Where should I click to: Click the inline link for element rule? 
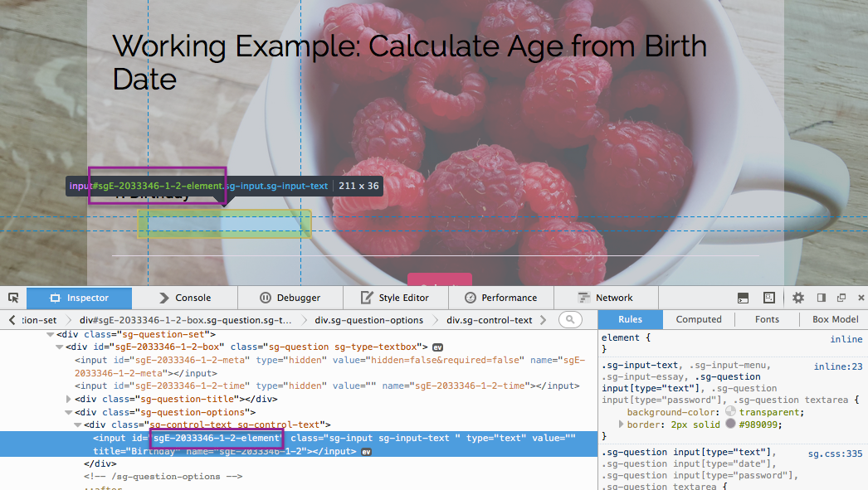pos(846,339)
